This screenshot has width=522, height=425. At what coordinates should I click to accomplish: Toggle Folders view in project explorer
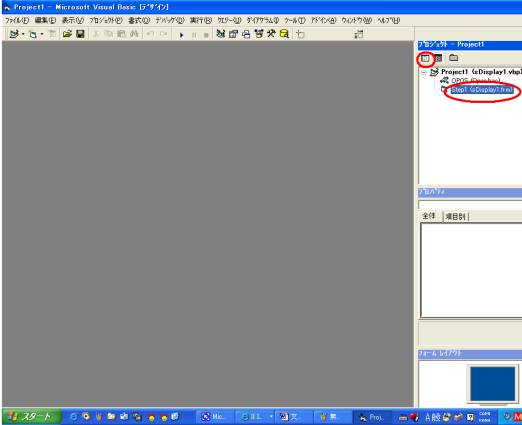point(453,58)
